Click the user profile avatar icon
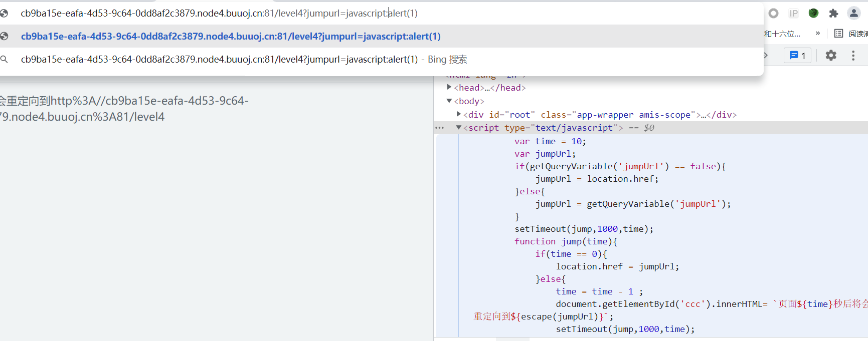 point(853,14)
